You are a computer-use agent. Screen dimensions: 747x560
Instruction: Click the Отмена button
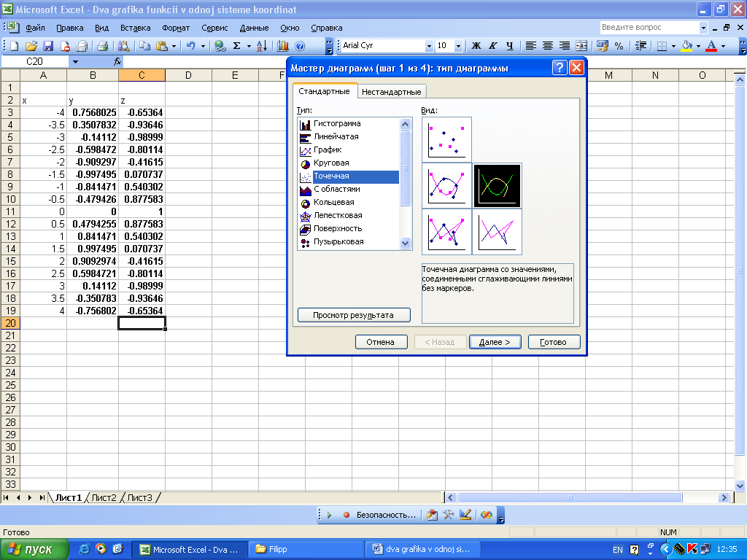pos(381,342)
